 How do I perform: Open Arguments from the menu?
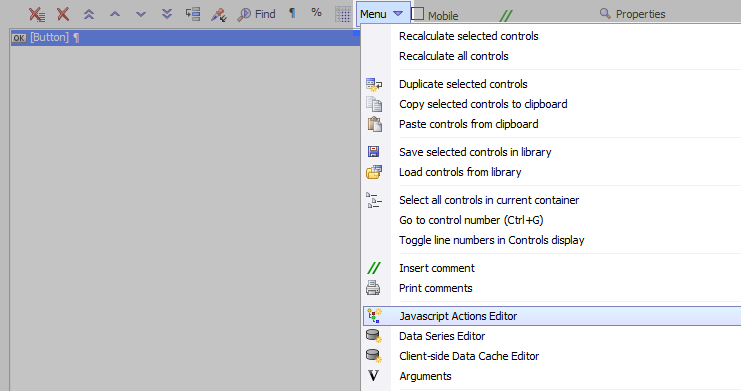coord(425,376)
